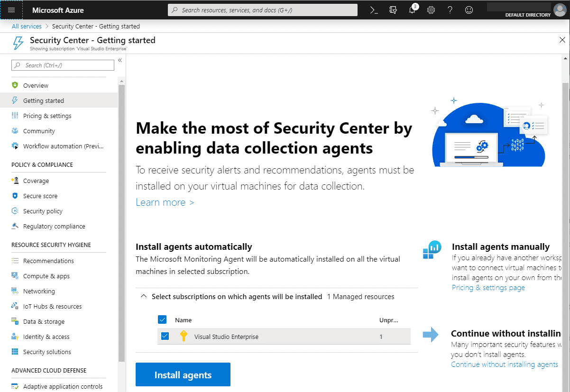Open Azure portal settings gear
This screenshot has height=392, width=570.
pos(431,9)
